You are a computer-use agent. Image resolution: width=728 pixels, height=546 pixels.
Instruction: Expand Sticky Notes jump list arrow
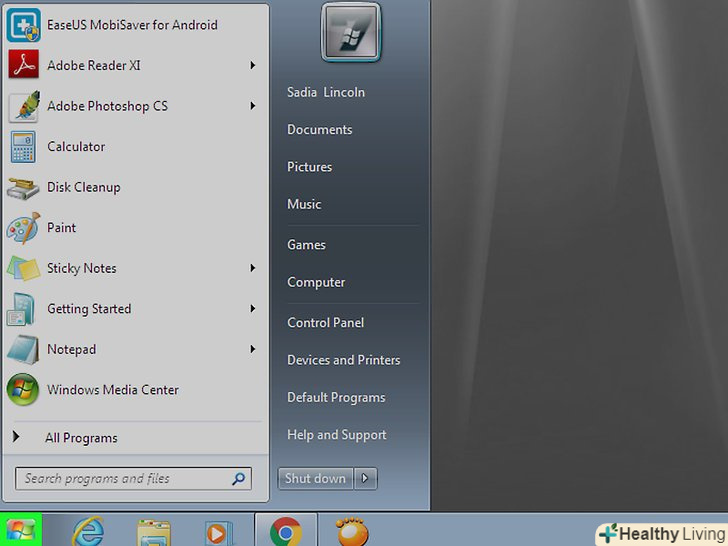(x=253, y=268)
